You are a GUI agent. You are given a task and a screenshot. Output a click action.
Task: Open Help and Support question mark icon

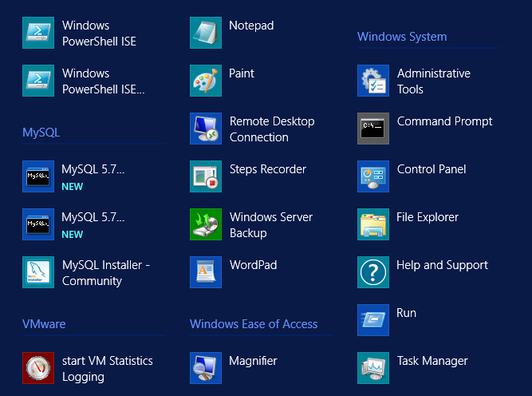(373, 272)
